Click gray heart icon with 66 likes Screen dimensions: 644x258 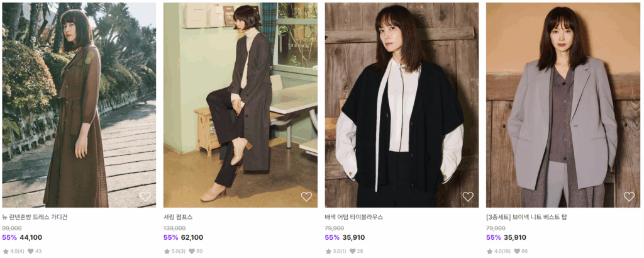click(517, 251)
